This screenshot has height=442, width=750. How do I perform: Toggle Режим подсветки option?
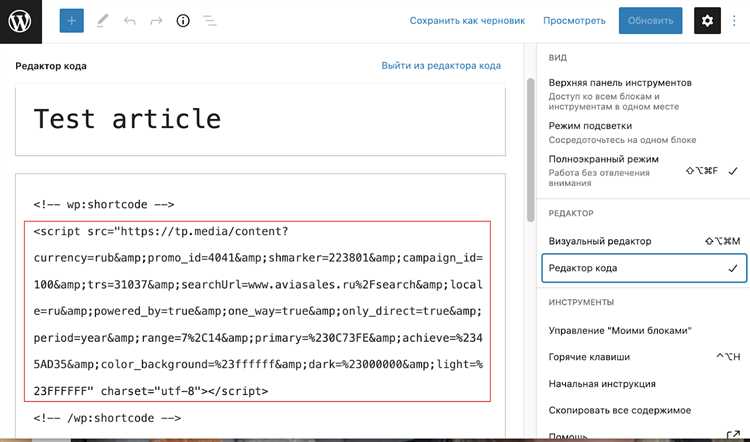pyautogui.click(x=643, y=133)
